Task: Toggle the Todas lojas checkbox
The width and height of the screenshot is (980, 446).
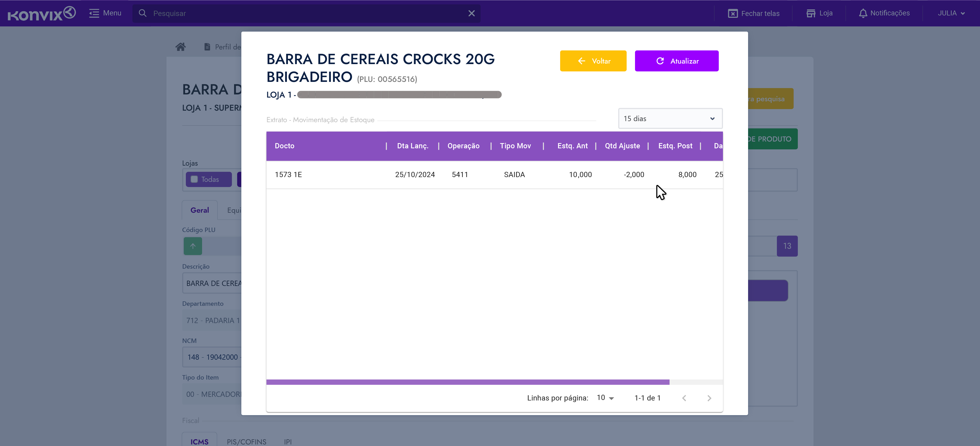Action: (x=194, y=179)
